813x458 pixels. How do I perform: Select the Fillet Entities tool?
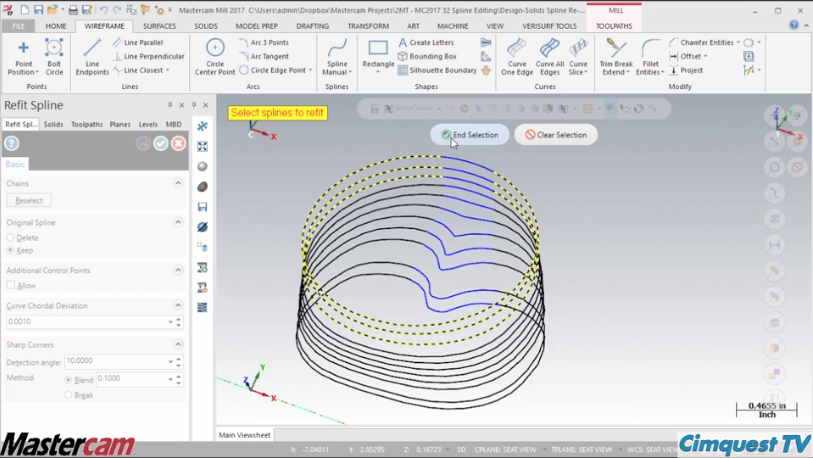point(650,57)
